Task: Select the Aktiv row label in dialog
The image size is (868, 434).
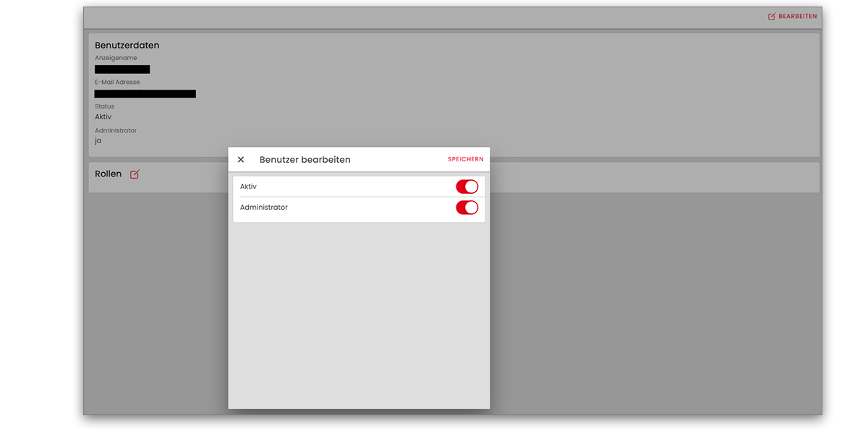Action: click(x=248, y=187)
